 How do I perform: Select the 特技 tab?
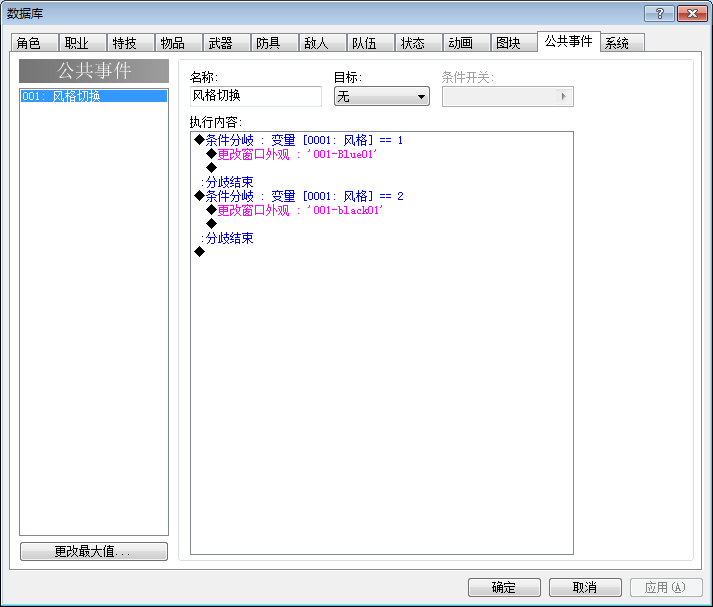click(131, 43)
